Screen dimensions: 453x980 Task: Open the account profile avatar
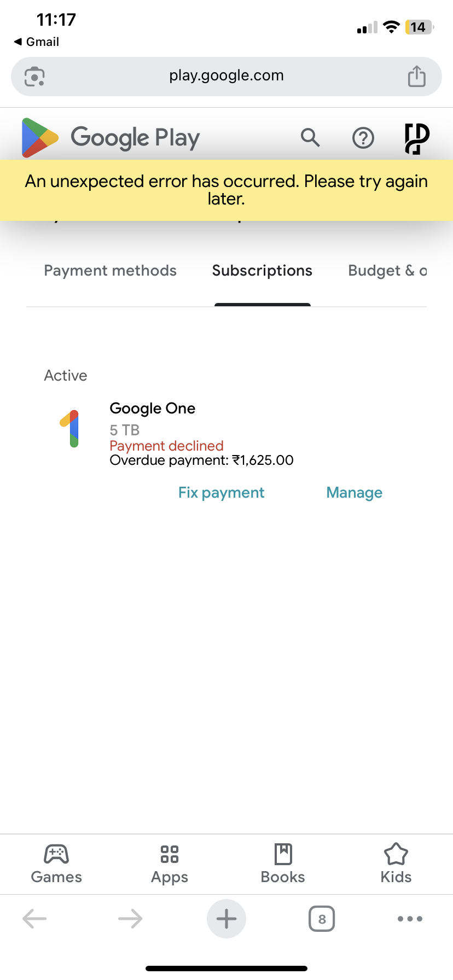click(x=417, y=138)
